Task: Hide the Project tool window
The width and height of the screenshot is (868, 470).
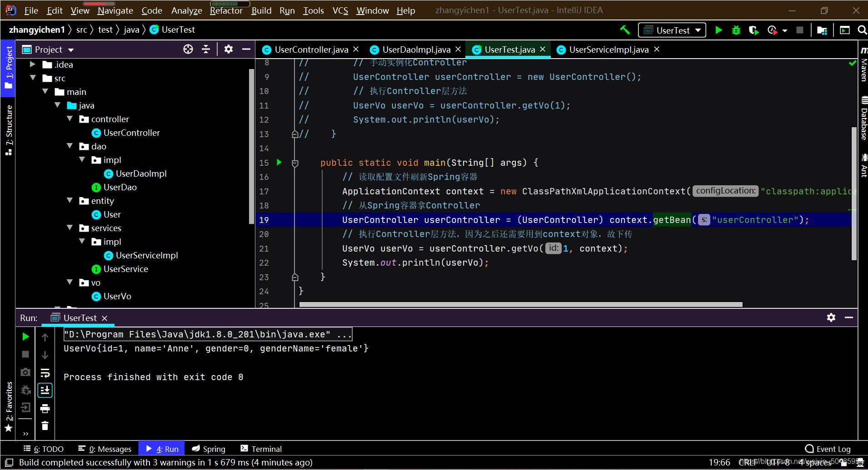Action: (246, 49)
